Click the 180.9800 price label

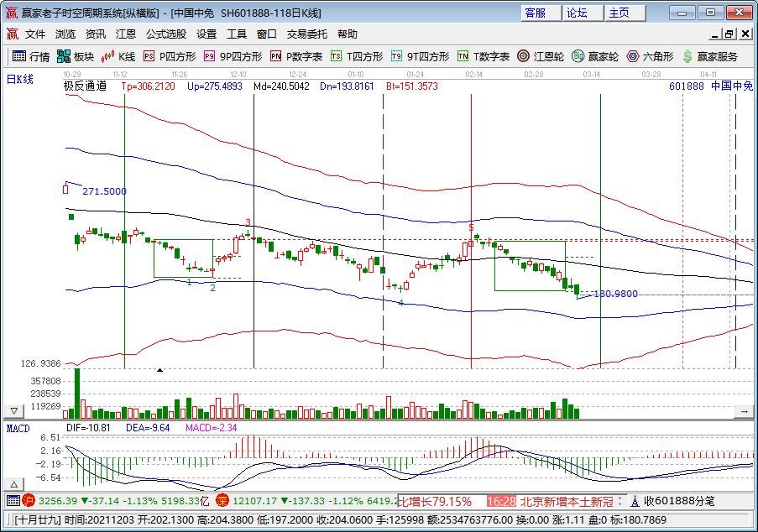pyautogui.click(x=615, y=294)
